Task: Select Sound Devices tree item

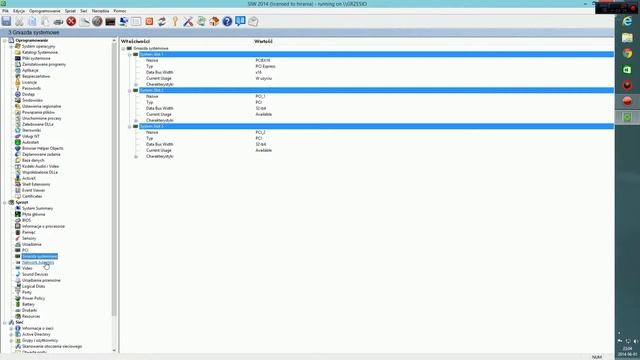Action: point(35,274)
